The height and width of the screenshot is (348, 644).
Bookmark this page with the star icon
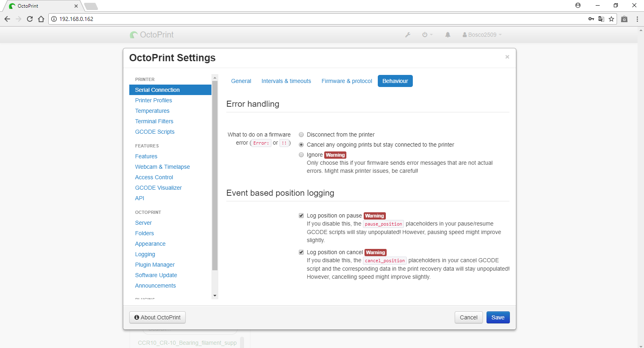coord(611,19)
